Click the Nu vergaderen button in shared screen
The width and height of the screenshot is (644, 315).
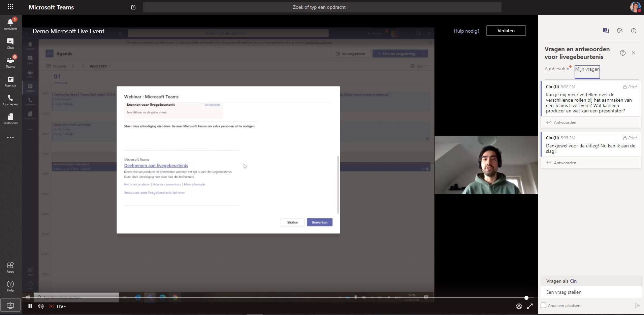coord(350,54)
